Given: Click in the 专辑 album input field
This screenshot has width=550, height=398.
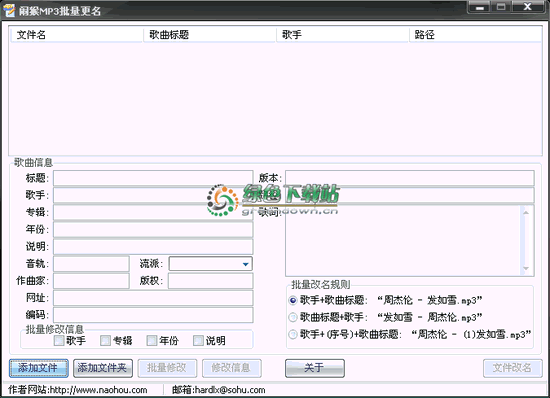Looking at the screenshot, I should tap(153, 213).
